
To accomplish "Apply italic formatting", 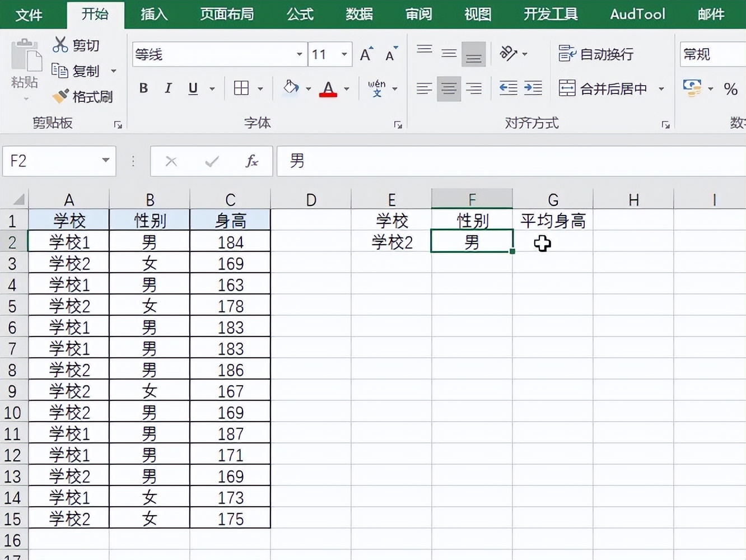I will pyautogui.click(x=168, y=88).
